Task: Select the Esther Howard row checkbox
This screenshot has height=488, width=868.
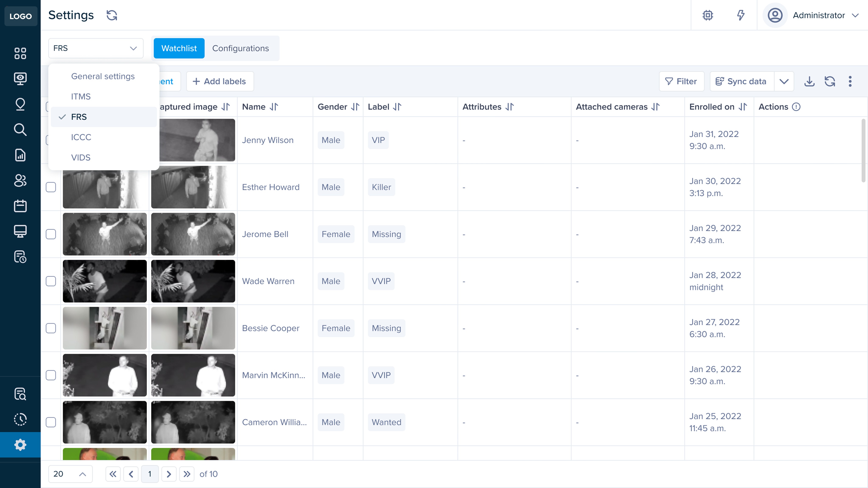Action: (x=51, y=187)
